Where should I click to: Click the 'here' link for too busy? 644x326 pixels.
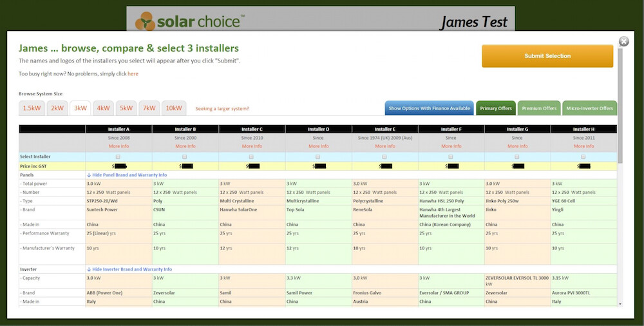click(x=133, y=74)
